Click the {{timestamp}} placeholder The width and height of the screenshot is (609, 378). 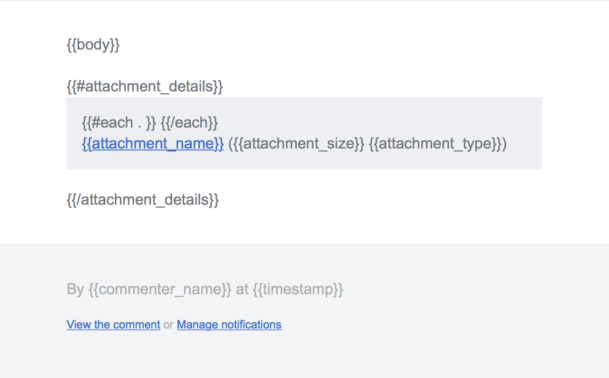(298, 289)
